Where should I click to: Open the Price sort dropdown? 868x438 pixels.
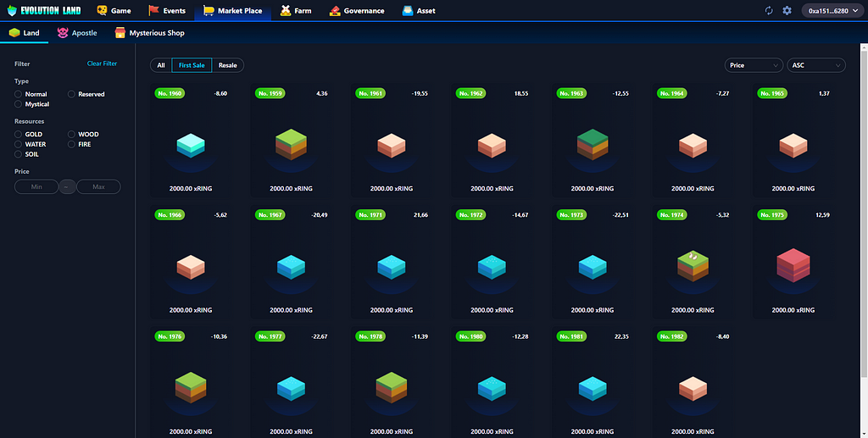(754, 65)
